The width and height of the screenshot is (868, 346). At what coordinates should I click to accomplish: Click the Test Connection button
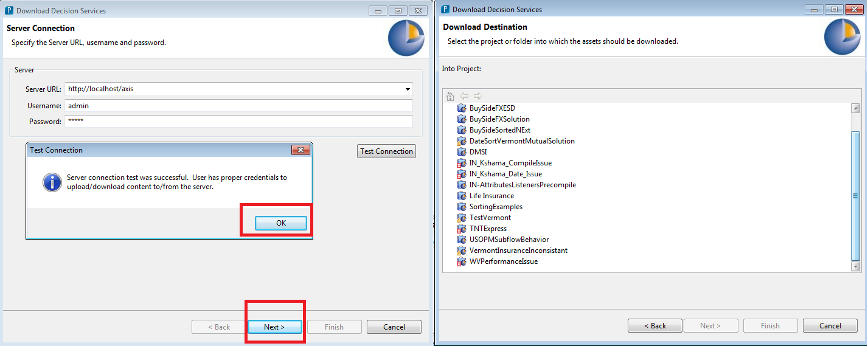coord(386,151)
